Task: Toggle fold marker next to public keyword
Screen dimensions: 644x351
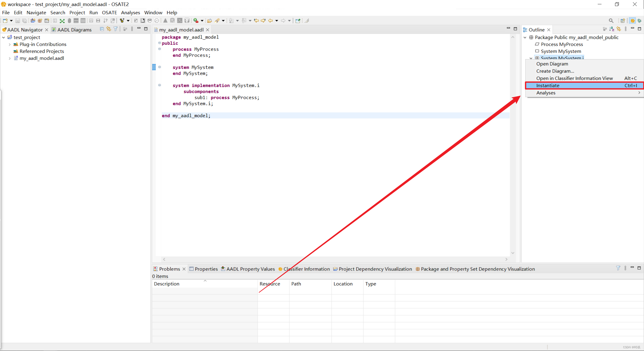Action: pos(159,43)
